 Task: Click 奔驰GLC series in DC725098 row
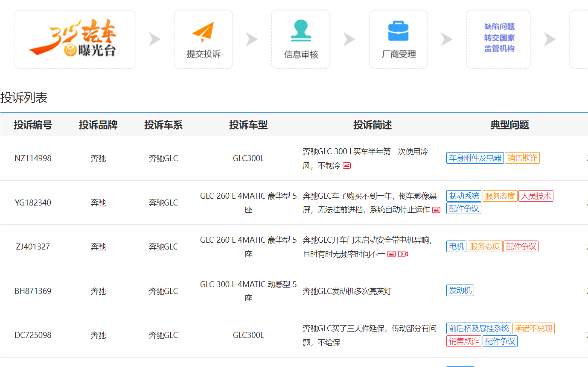pos(163,335)
